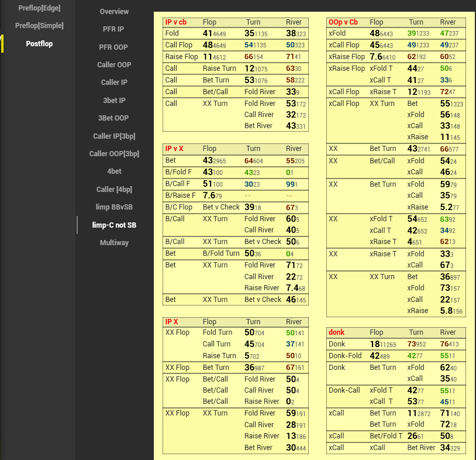
Task: Open the Preflop[Edge] section
Action: pos(39,8)
